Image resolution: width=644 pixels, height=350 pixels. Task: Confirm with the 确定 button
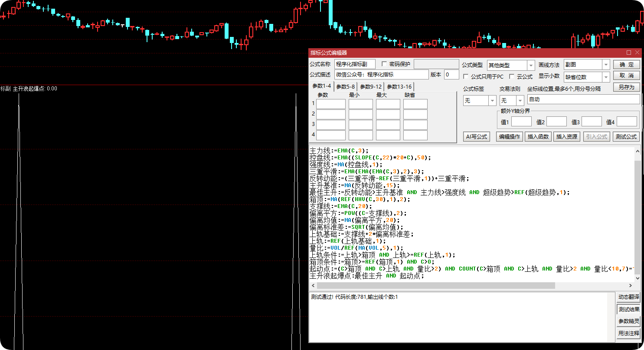point(627,65)
